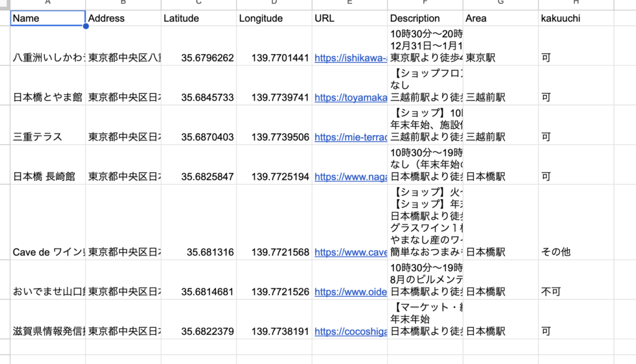Select column C header letter

[199, 4]
